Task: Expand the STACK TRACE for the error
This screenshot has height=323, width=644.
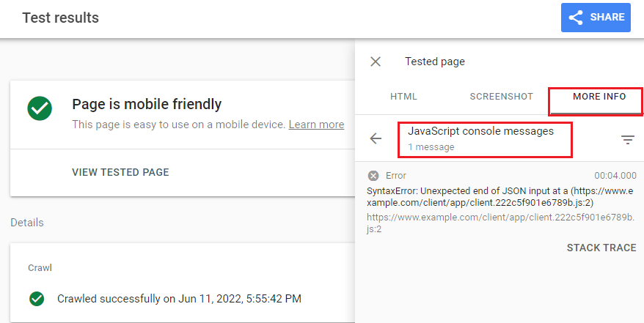Action: [x=601, y=248]
